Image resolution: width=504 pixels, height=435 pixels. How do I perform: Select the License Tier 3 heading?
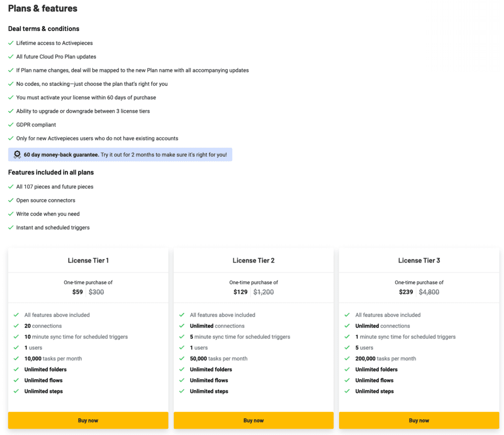[x=419, y=260]
